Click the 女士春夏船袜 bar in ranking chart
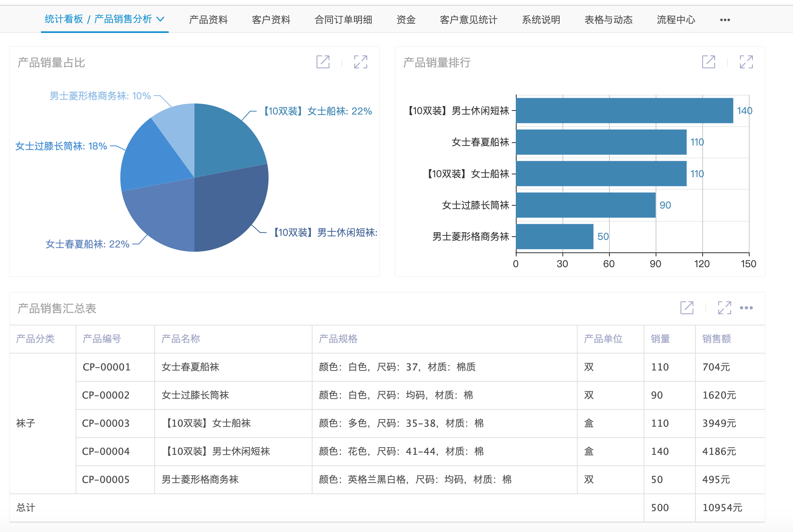The image size is (793, 532). 601,142
